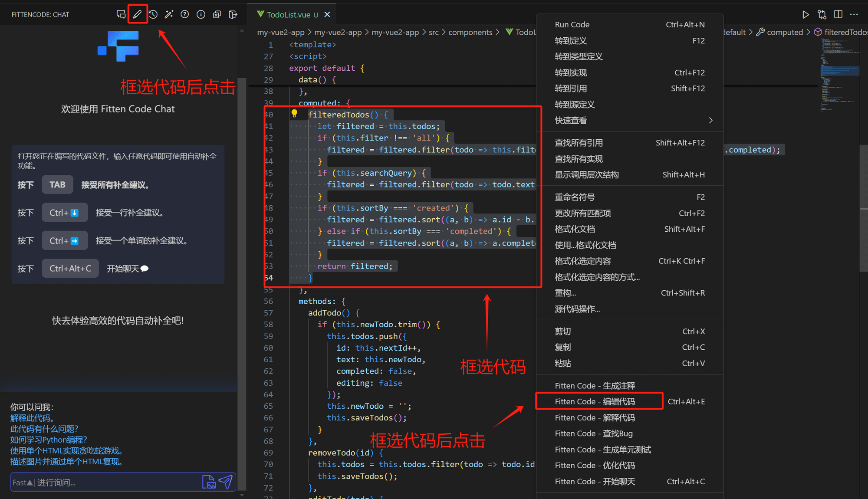Open the chat history clock icon
Screen dimensions: 868x499
[153, 14]
